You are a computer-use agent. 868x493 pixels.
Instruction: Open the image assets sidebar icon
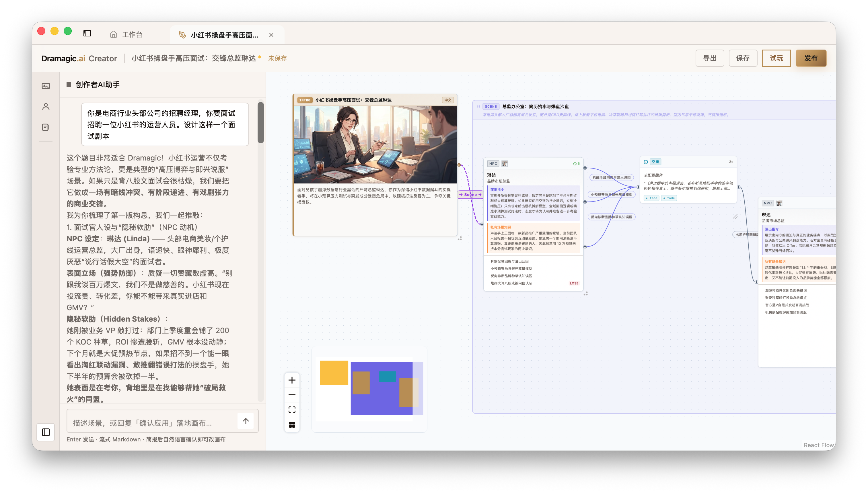point(46,86)
